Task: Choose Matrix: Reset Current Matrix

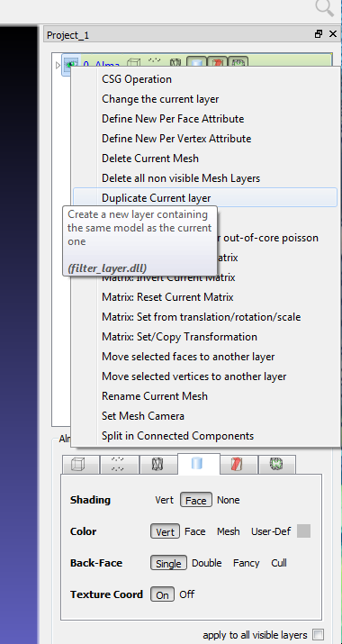Action: coord(205,297)
